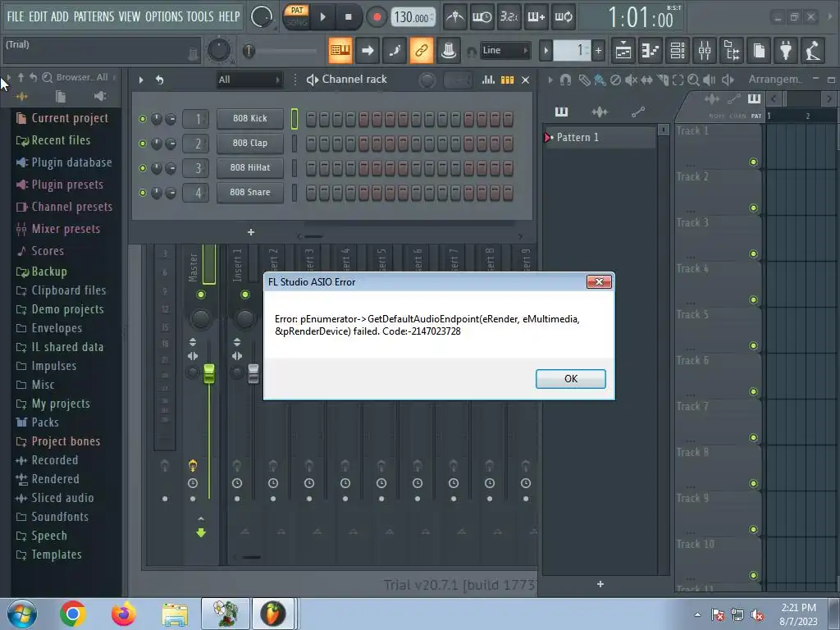The width and height of the screenshot is (840, 630).
Task: Select the Playlist paint brush tool
Action: pos(600,80)
